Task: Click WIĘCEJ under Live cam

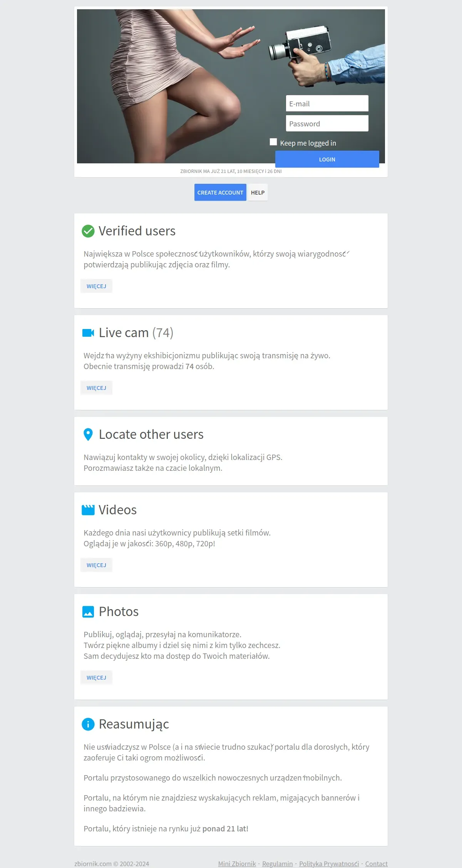Action: (96, 388)
